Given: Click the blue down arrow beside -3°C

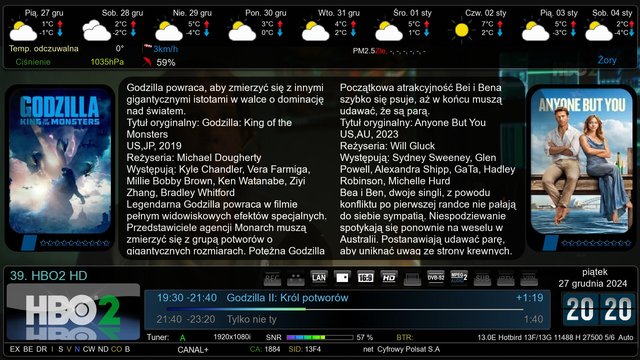Looking at the screenshot, I should [x=573, y=33].
